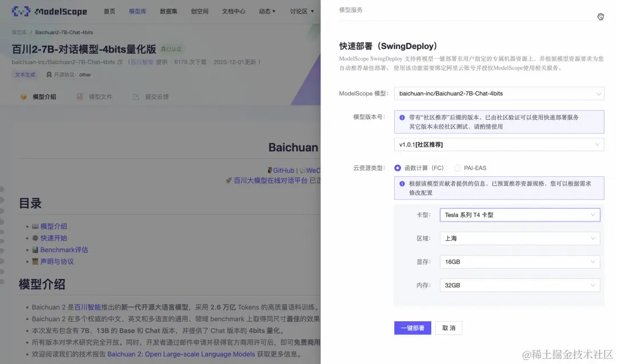Click the bar-chart icon beside Benchmark评估
617x364 pixels.
35,249
